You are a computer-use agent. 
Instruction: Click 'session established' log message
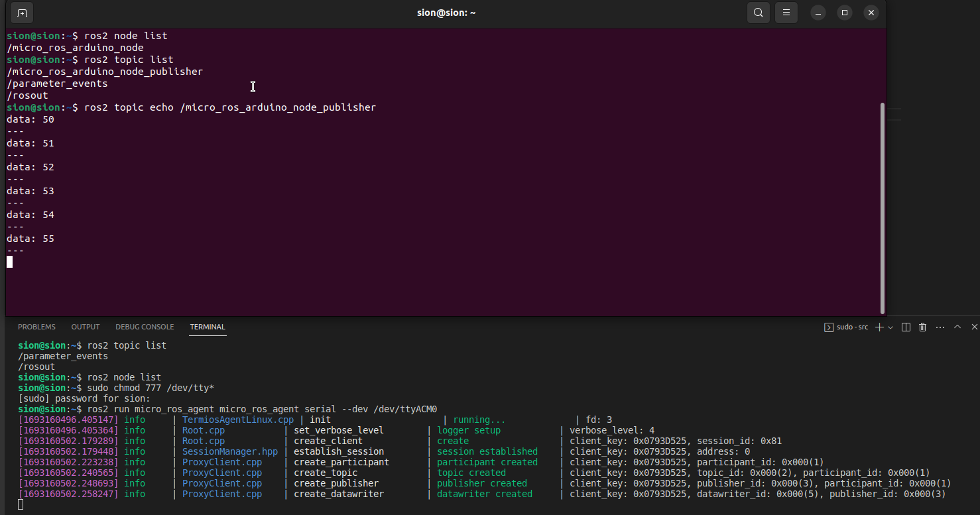tap(487, 451)
